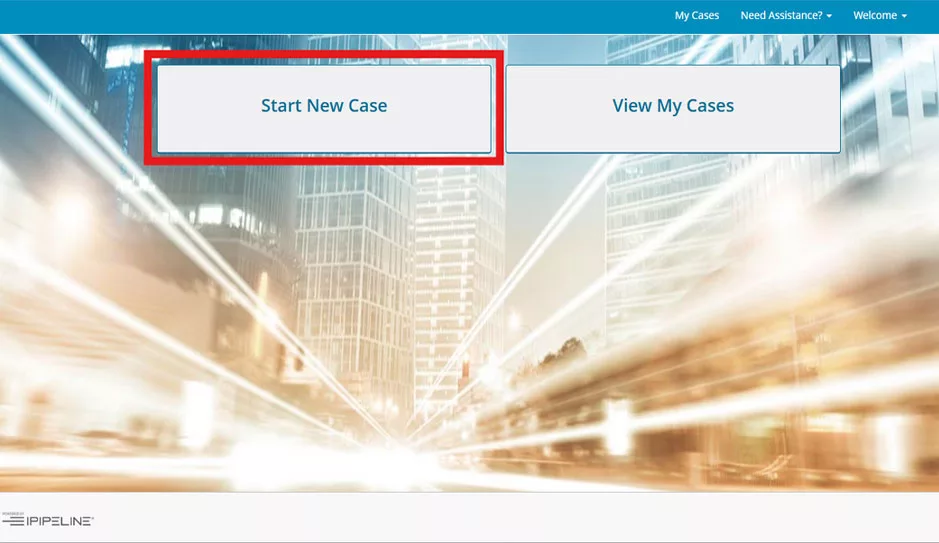The height and width of the screenshot is (543, 939).
Task: Click the triple-line emblem of iPipeline logo
Action: point(13,521)
